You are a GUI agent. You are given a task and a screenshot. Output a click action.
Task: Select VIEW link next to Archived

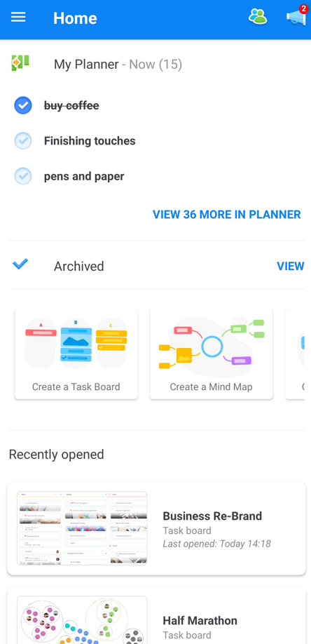coord(291,266)
